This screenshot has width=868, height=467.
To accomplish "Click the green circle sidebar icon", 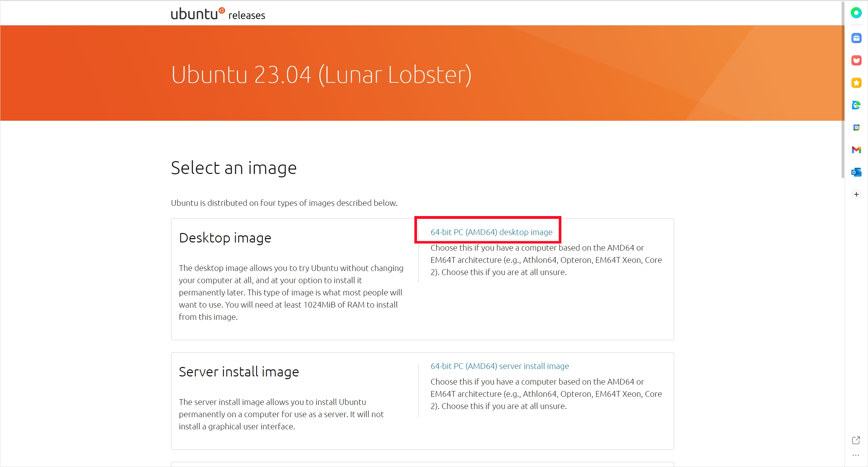I will coord(856,13).
